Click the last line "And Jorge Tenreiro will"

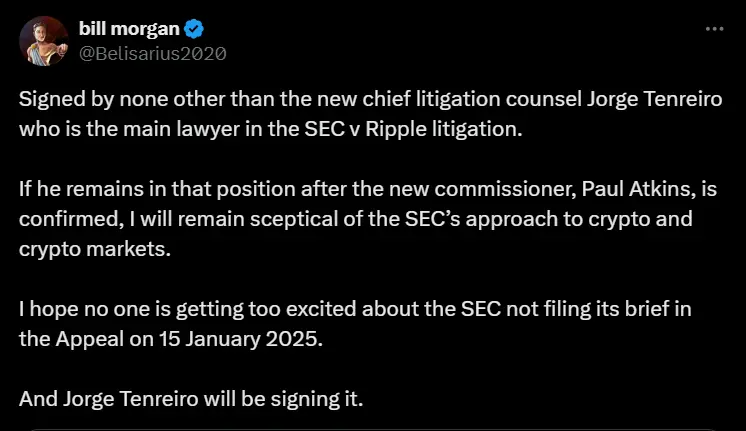coord(191,398)
